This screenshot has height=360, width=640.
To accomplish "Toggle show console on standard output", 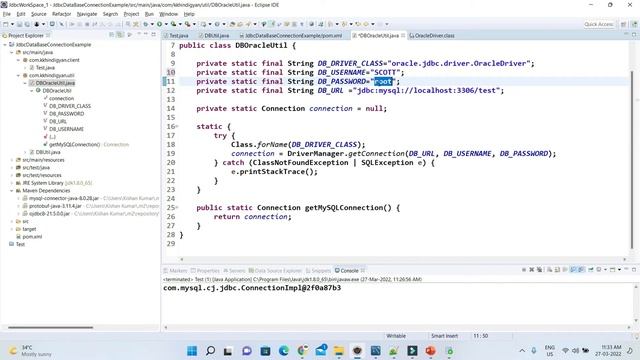I will tap(573, 270).
